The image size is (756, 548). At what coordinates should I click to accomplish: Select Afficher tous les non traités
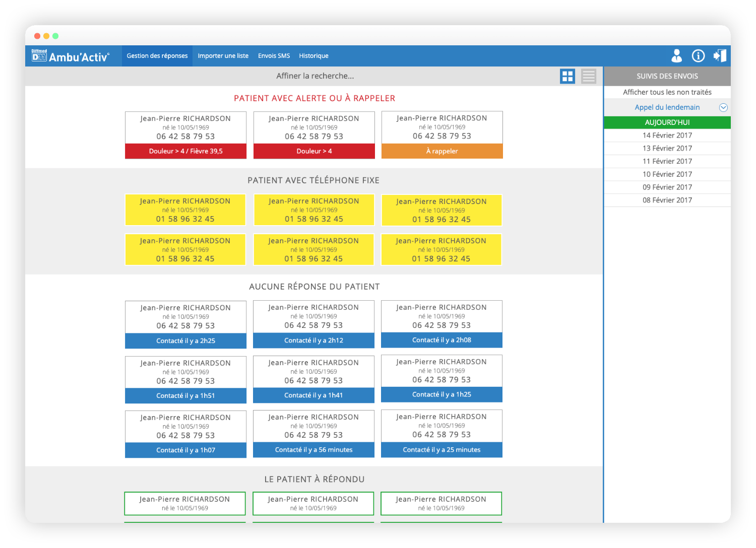(667, 92)
